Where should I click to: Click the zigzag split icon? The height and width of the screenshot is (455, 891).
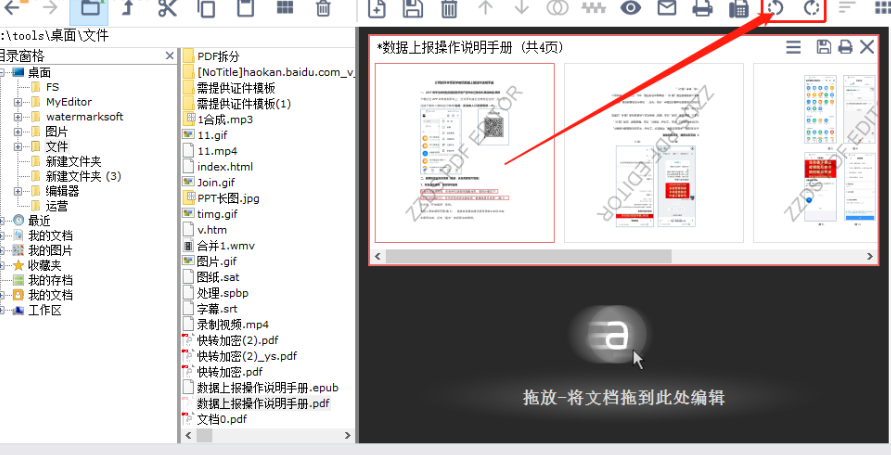[594, 8]
